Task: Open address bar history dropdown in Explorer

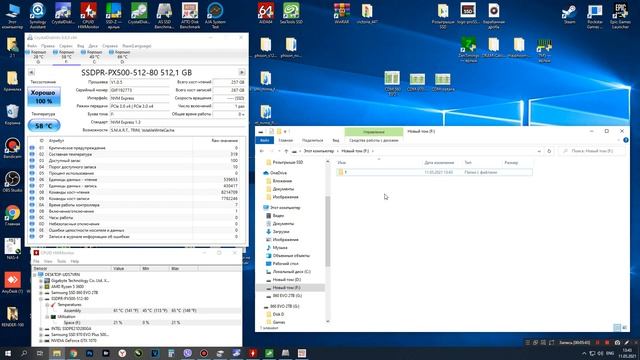Action: [539, 151]
